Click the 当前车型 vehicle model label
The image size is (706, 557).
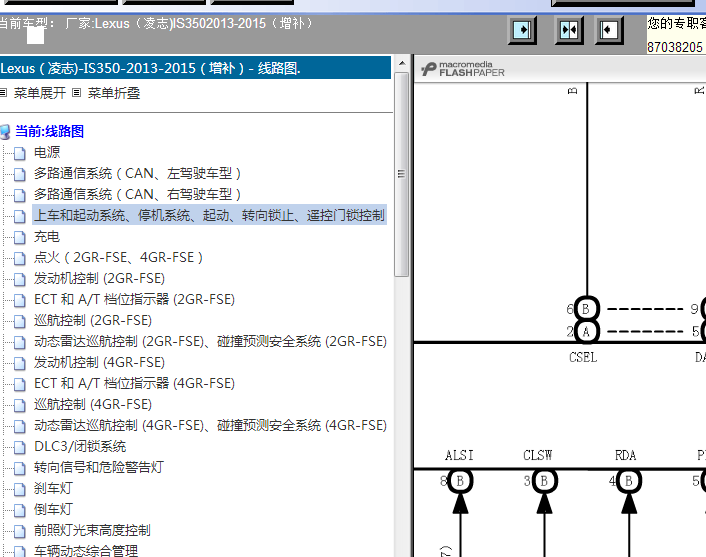(x=26, y=23)
